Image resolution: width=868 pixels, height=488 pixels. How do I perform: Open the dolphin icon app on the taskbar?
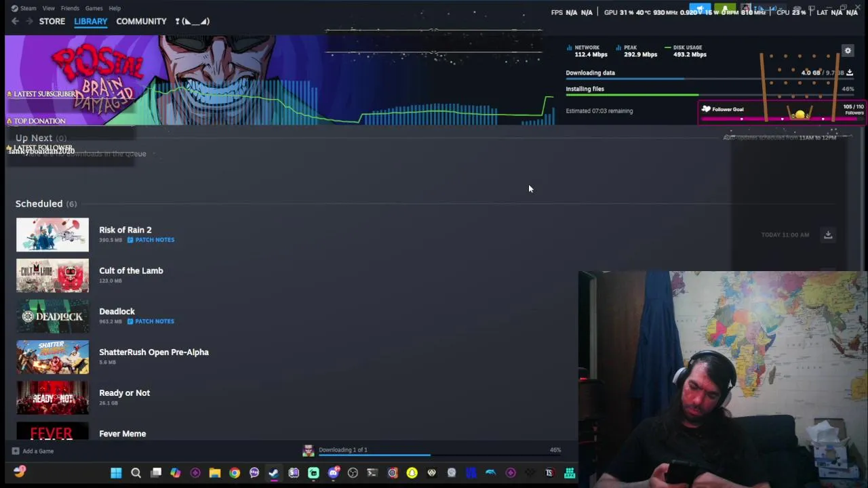(x=490, y=473)
